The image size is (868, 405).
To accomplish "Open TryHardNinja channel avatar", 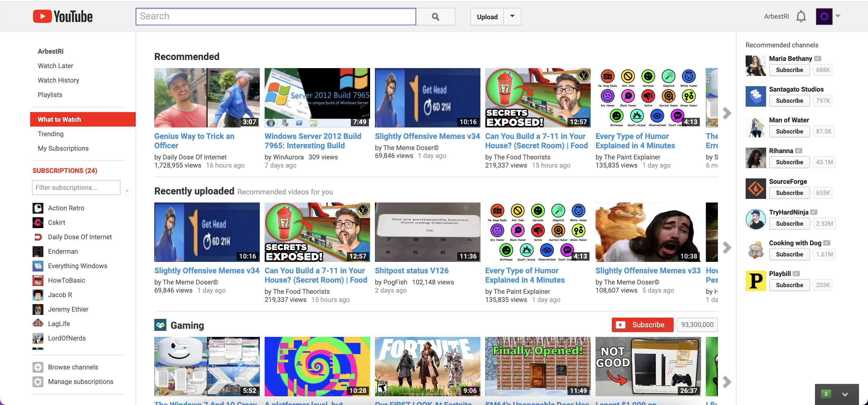I will (x=756, y=219).
